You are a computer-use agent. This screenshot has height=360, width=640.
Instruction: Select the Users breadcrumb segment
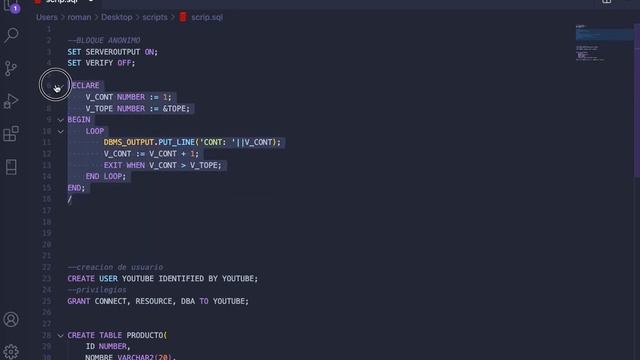click(47, 17)
